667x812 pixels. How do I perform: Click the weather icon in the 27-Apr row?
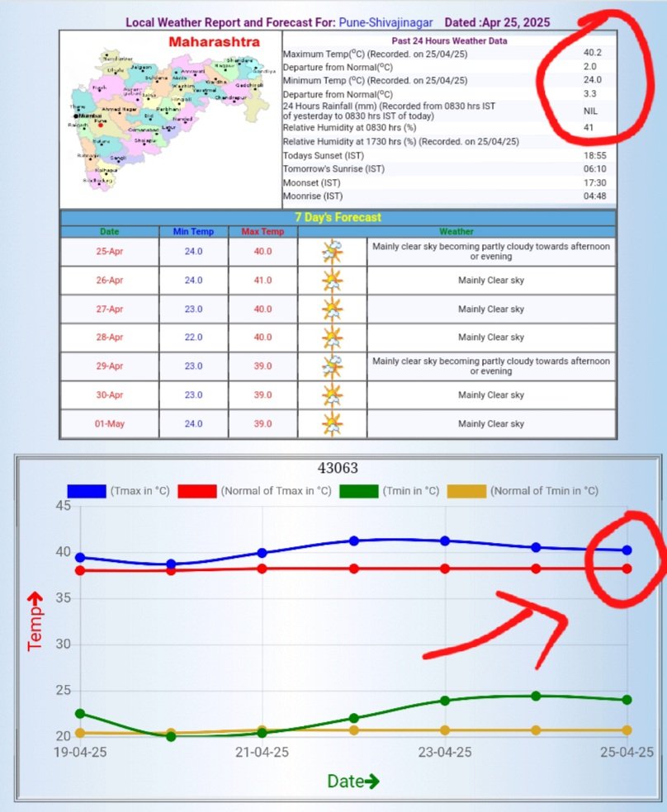click(332, 309)
